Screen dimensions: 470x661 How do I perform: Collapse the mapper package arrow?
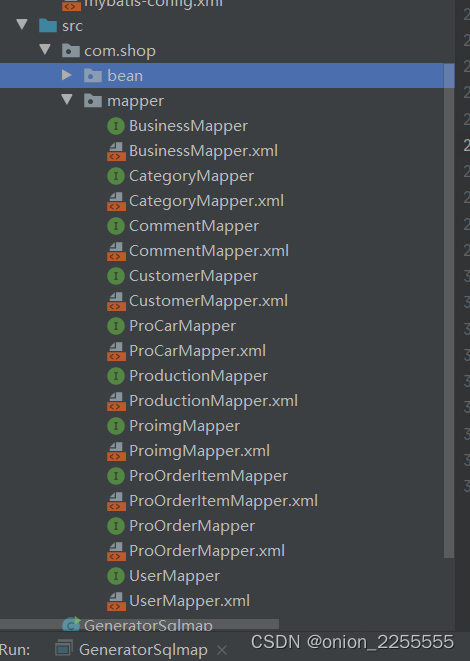pos(67,99)
